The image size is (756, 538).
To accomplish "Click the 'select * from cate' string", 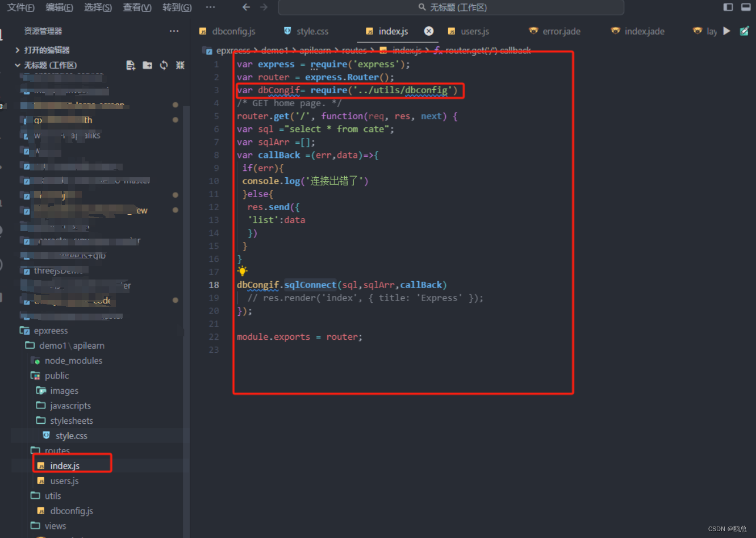I will click(336, 130).
